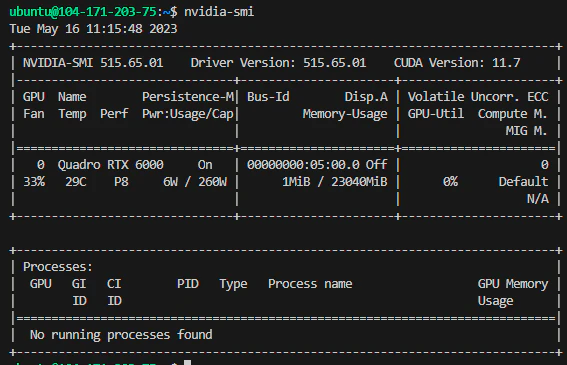Image resolution: width=567 pixels, height=365 pixels.
Task: Click the NVIDIA-SMI 515.65.01 version text
Action: coord(93,63)
